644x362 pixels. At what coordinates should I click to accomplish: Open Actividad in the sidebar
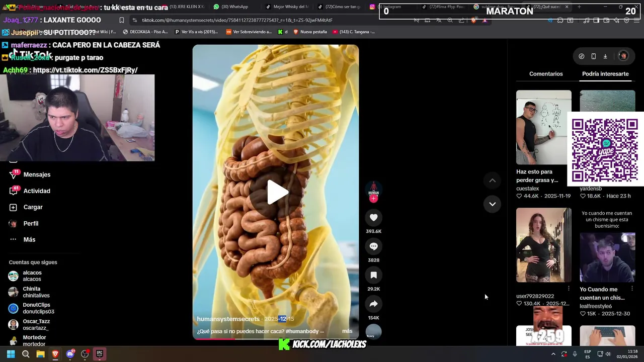coord(30,191)
